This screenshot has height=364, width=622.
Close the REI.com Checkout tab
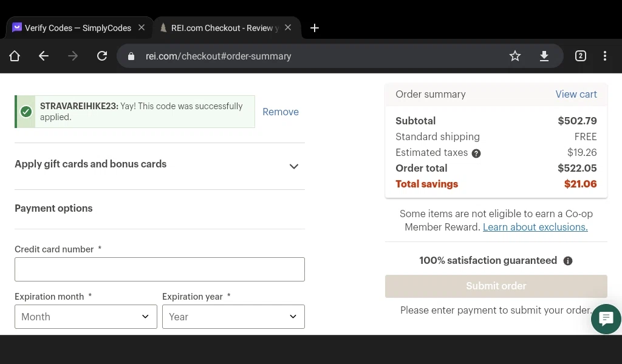(x=288, y=27)
